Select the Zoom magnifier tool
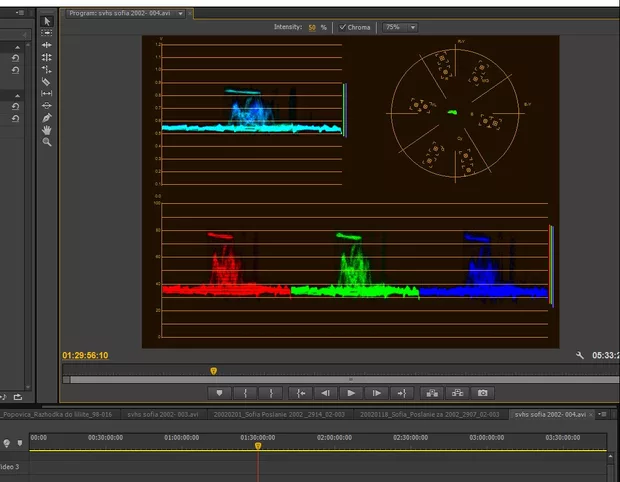 click(x=47, y=142)
